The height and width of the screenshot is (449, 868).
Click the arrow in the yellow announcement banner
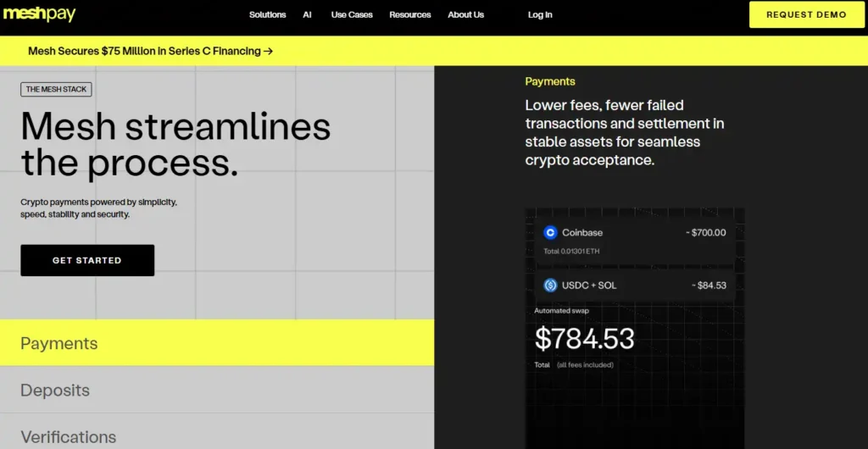268,51
